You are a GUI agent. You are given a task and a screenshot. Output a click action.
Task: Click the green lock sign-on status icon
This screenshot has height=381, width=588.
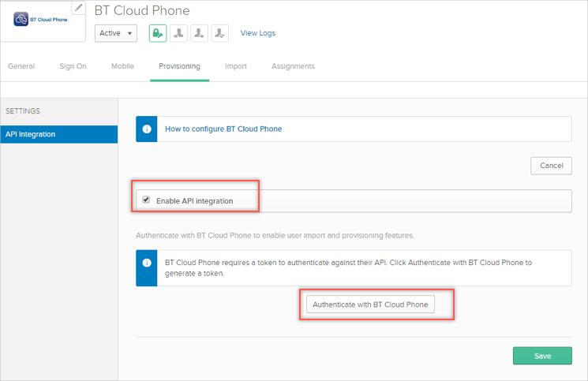click(x=157, y=33)
